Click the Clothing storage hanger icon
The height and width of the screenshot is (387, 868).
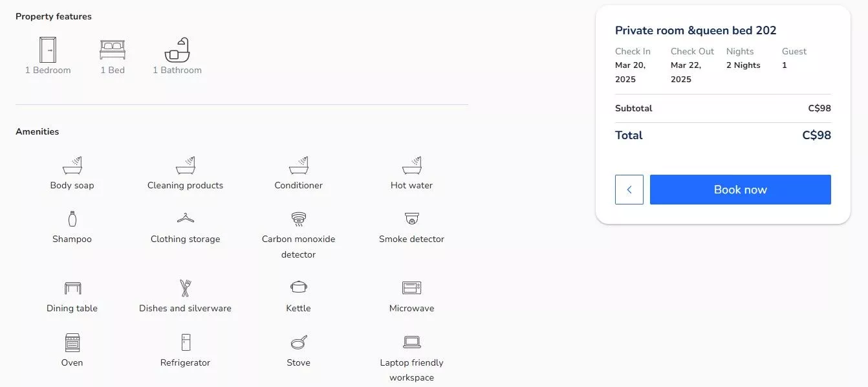click(x=186, y=219)
